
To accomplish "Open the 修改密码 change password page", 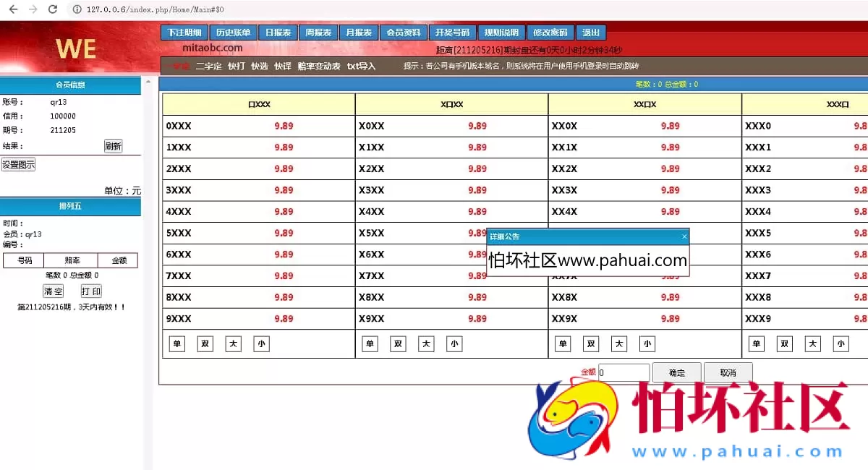I will coord(550,33).
